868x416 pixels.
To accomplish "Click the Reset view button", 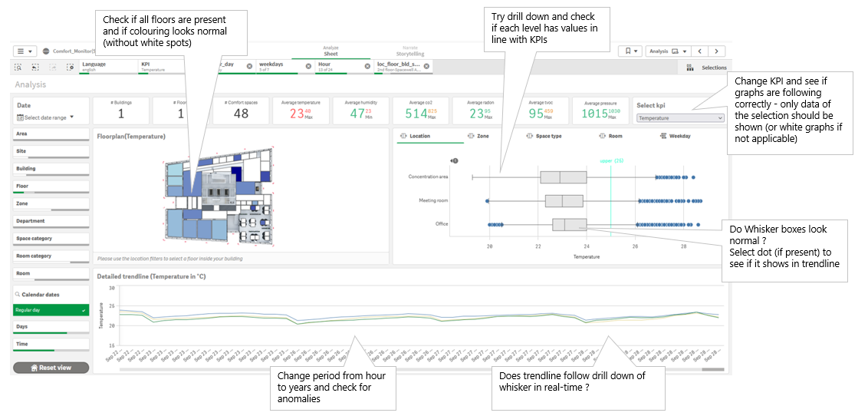I will point(51,368).
